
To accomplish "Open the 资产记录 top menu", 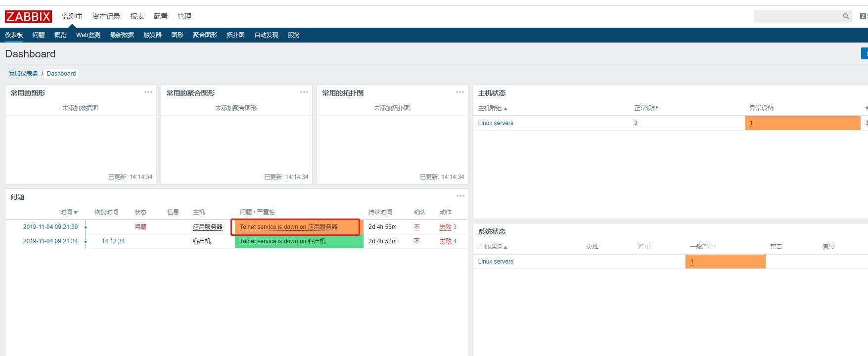I will coord(106,16).
